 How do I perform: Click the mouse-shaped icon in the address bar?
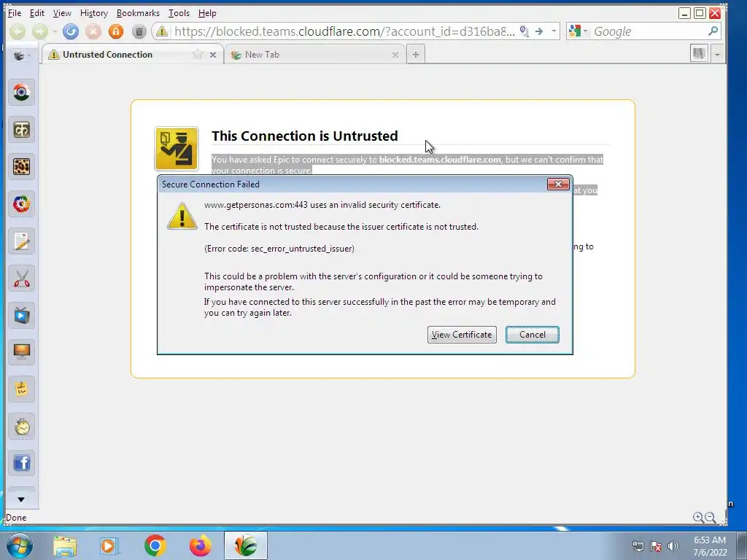coord(524,31)
